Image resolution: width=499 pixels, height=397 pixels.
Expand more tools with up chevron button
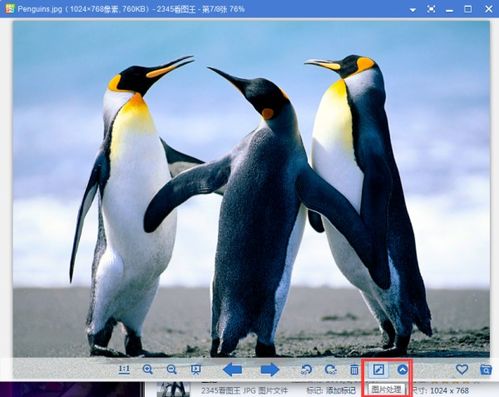403,369
